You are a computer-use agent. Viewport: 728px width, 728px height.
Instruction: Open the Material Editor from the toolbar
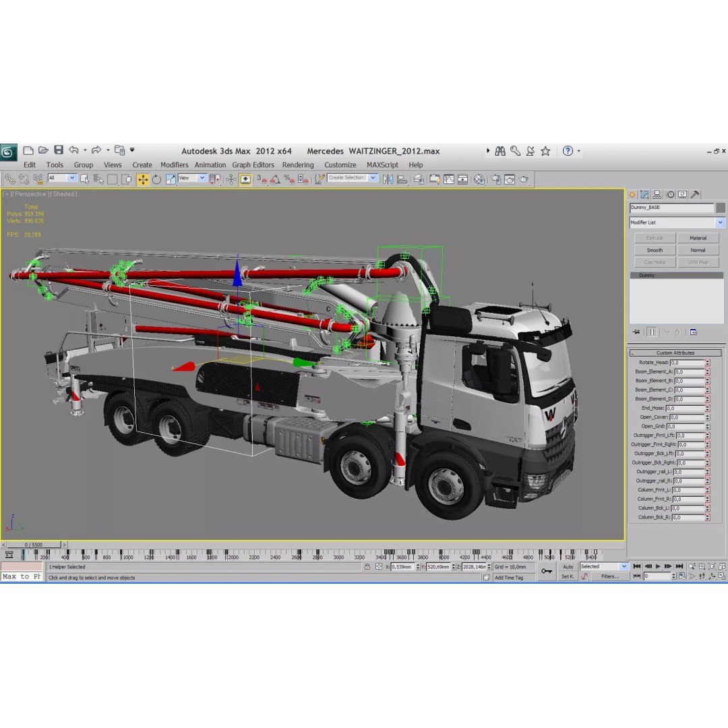pos(480,179)
